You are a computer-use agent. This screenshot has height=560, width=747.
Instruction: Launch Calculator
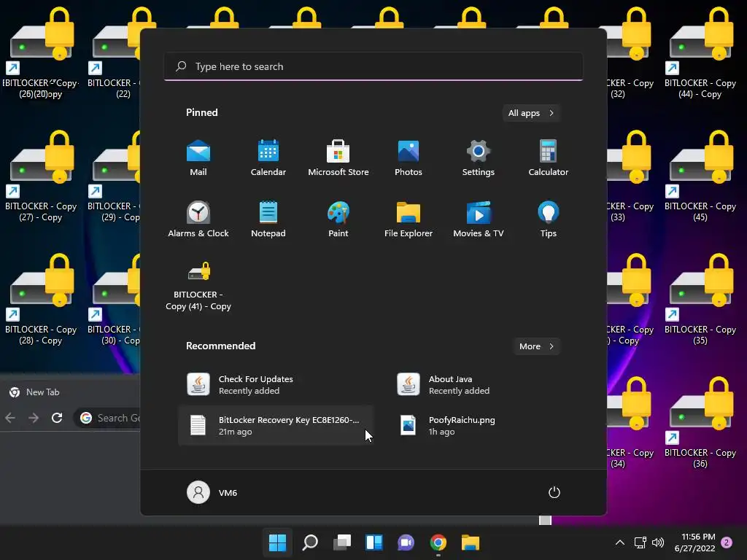[x=549, y=157]
